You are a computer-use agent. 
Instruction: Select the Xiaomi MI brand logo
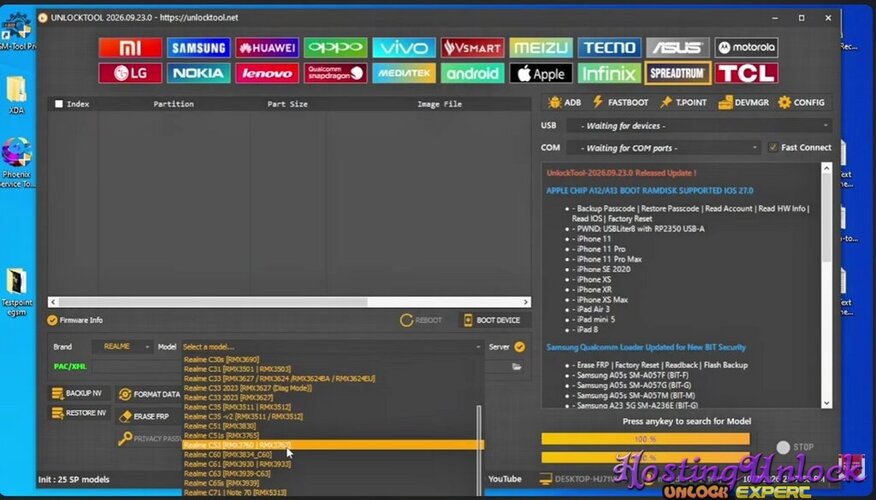130,48
